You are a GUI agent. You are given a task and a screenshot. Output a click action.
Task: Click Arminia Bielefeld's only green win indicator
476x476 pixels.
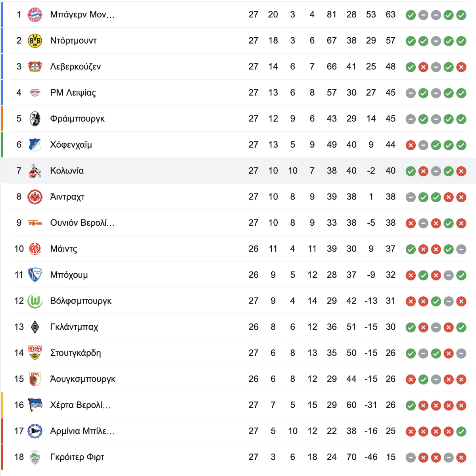point(461,432)
